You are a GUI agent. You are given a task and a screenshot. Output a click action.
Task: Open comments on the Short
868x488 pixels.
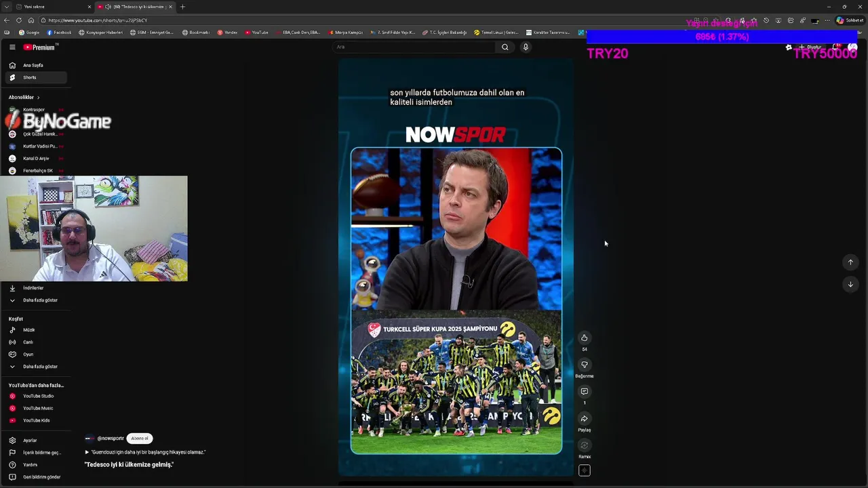584,392
